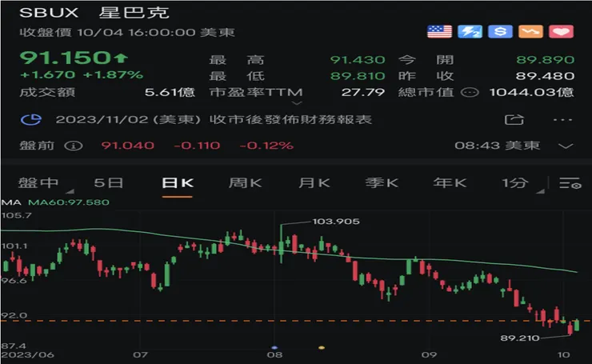
Task: Tap the 89.210 low price annotation
Action: [520, 338]
